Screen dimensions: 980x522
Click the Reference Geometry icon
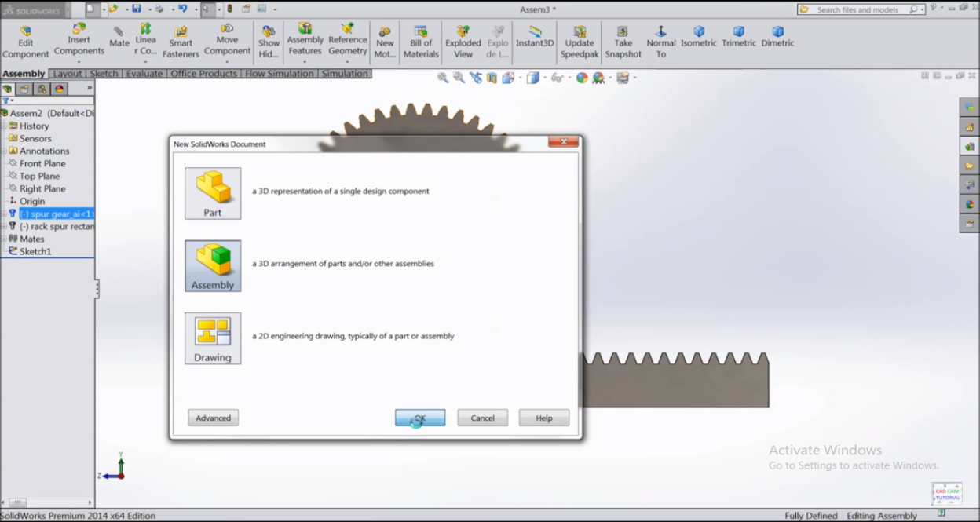point(348,28)
